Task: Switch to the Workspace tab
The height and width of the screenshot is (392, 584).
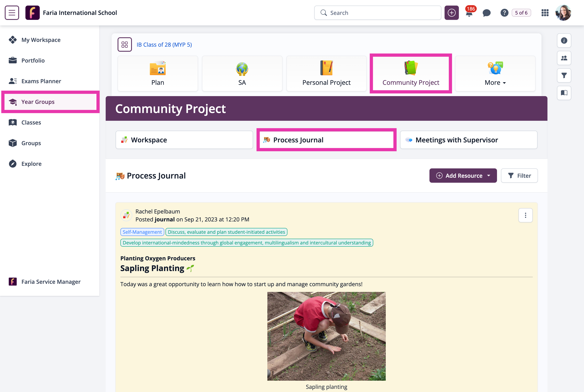Action: tap(184, 140)
